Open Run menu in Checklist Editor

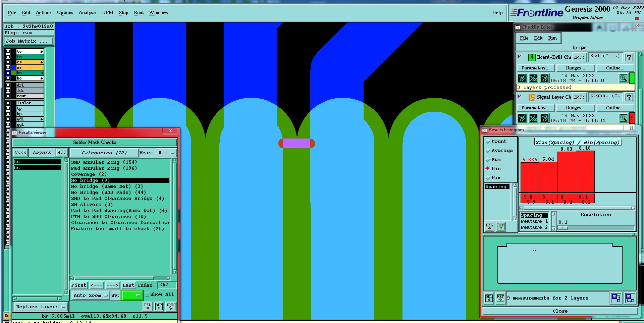[x=552, y=38]
